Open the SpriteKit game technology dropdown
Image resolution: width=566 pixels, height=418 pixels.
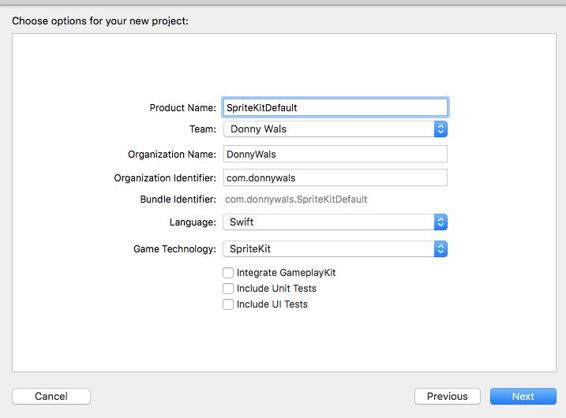(x=335, y=249)
